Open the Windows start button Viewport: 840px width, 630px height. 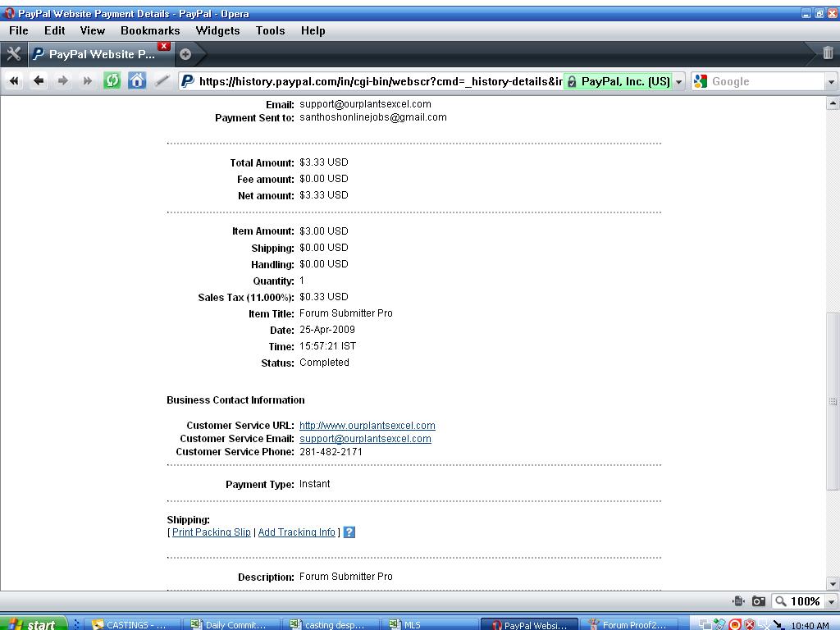point(33,624)
